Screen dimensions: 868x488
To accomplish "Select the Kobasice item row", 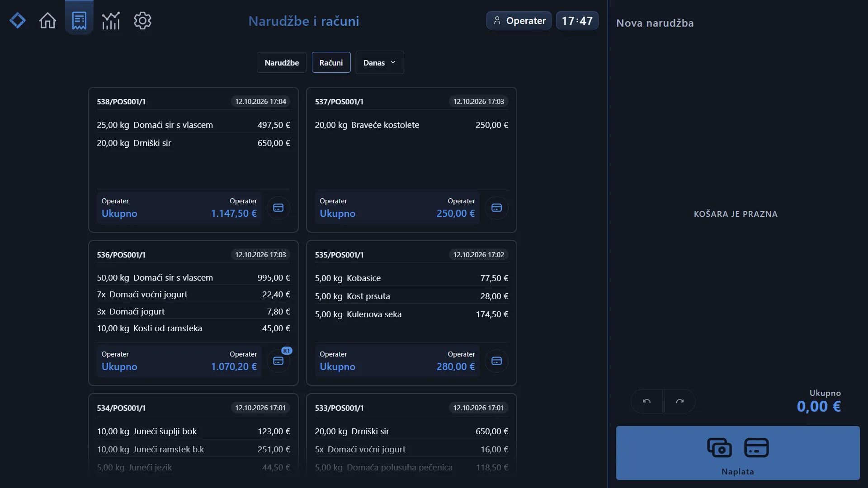I will tap(411, 278).
